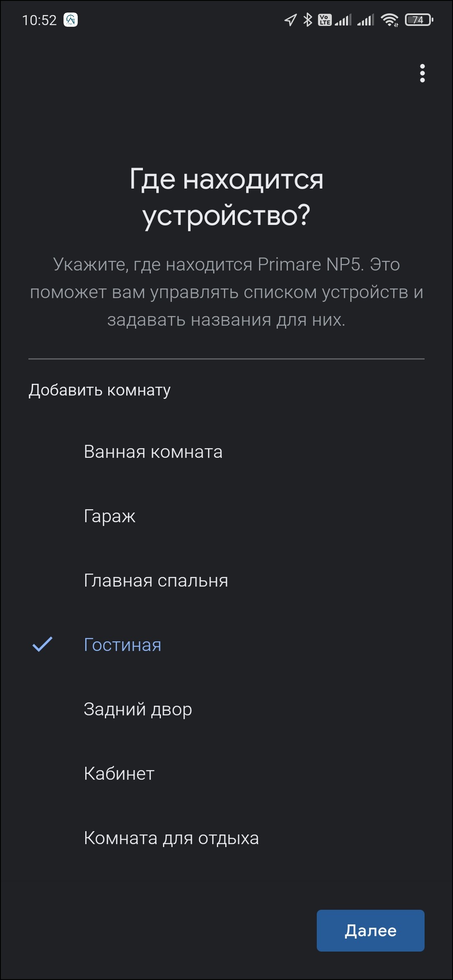
Task: Choose Гараж as device location
Action: point(109,516)
